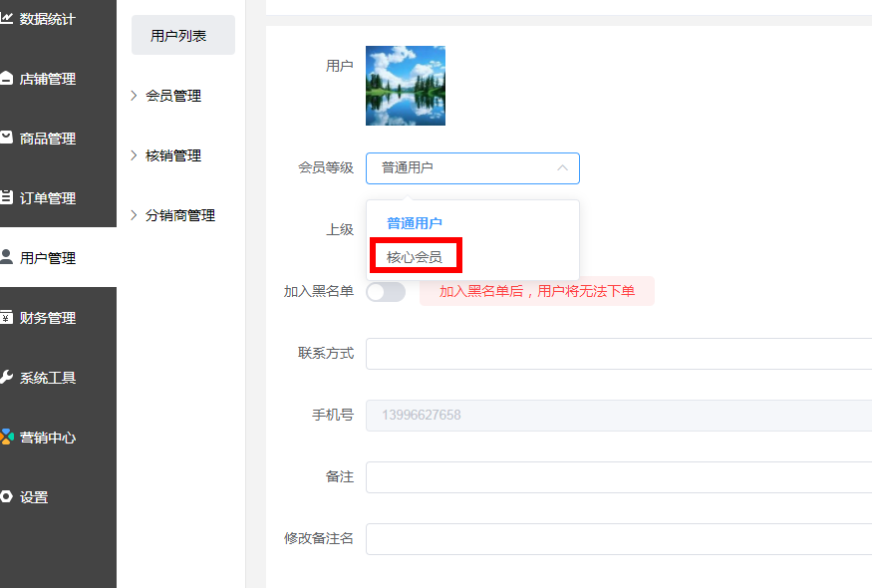The width and height of the screenshot is (872, 588).
Task: Click the data statistics chart icon
Action: click(6, 19)
